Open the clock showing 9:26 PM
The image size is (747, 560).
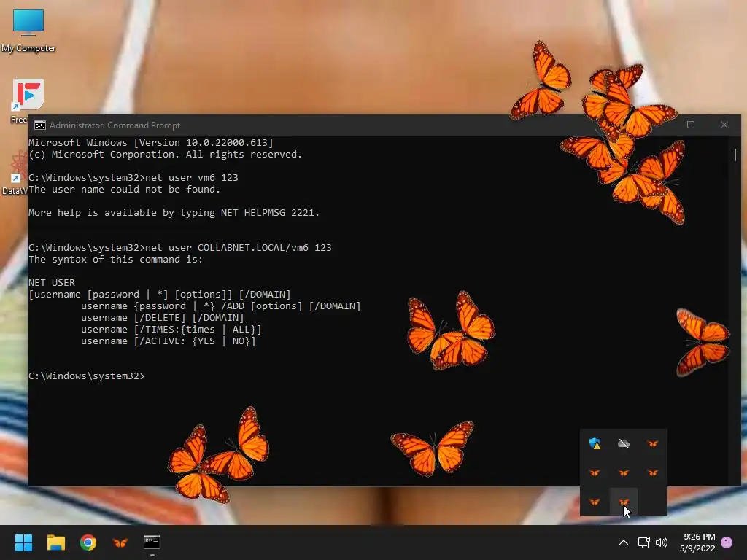(697, 542)
